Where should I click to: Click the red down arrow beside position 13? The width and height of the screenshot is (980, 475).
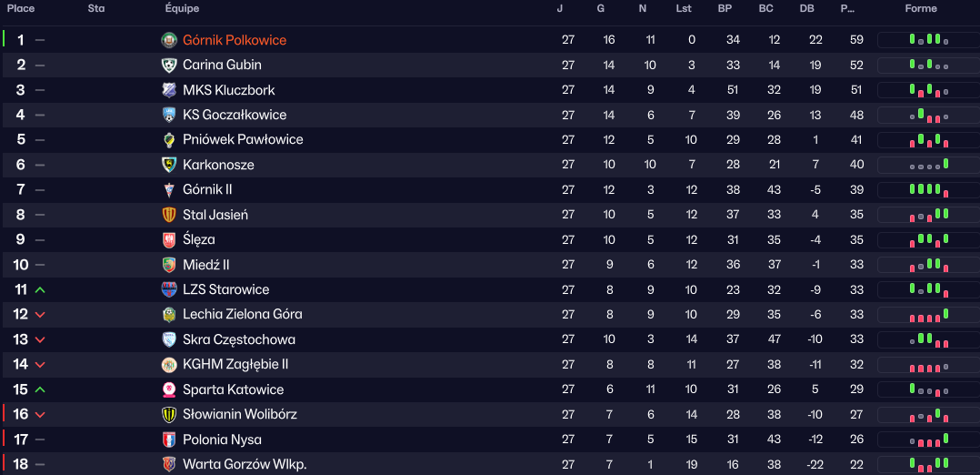(40, 339)
